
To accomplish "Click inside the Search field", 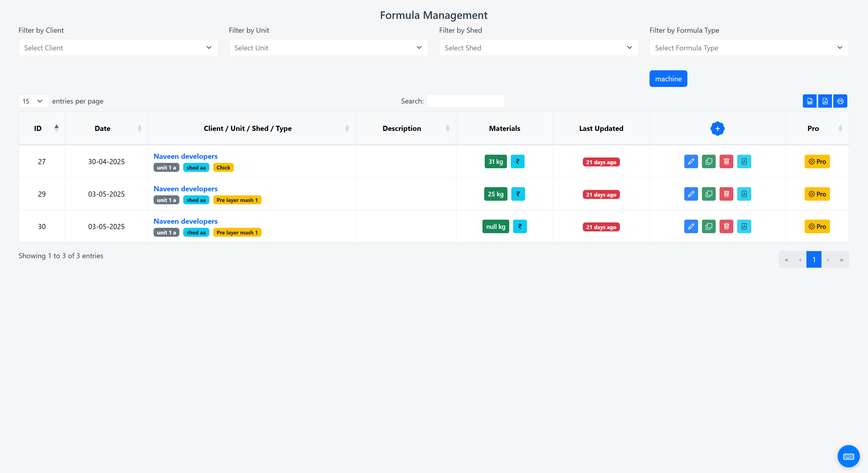I will (x=466, y=101).
